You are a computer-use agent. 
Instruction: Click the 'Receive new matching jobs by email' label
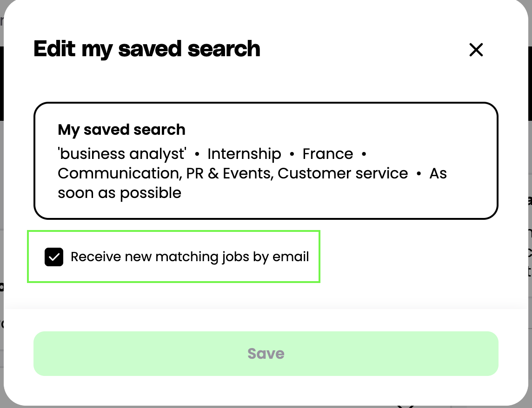tap(189, 257)
